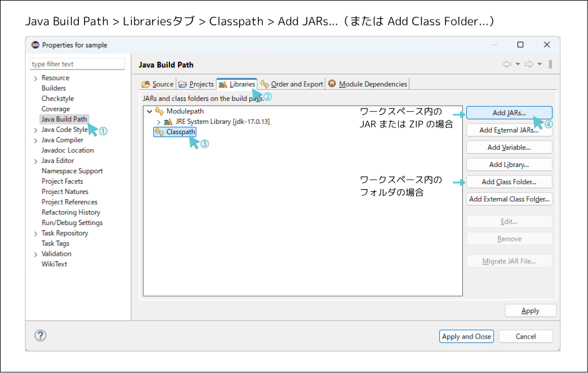This screenshot has width=588, height=373.
Task: Expand the Java Code Style node
Action: tap(36, 130)
